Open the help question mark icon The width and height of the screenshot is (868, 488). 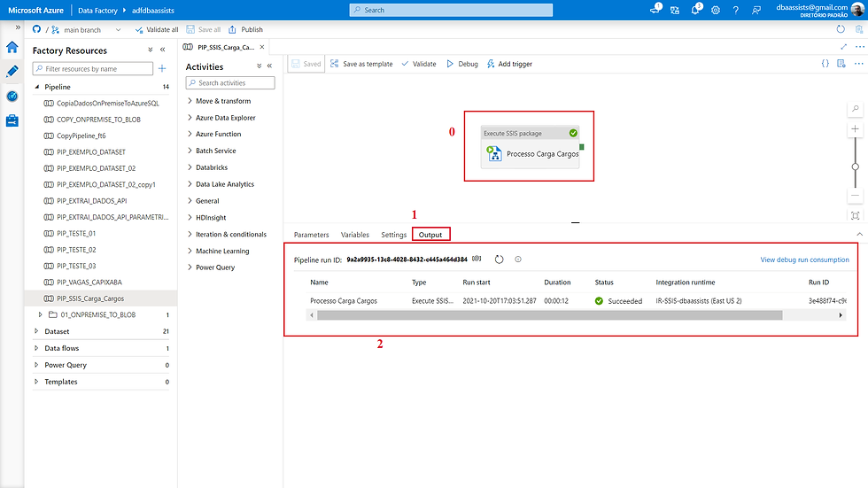point(736,10)
